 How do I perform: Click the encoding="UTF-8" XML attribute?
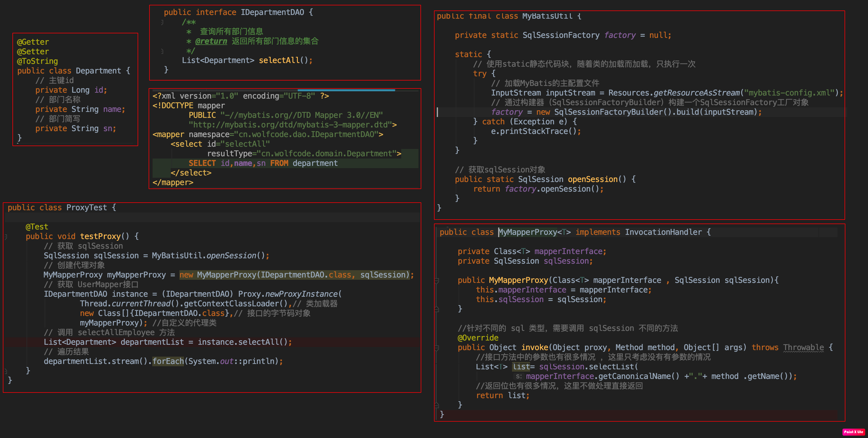click(x=279, y=96)
